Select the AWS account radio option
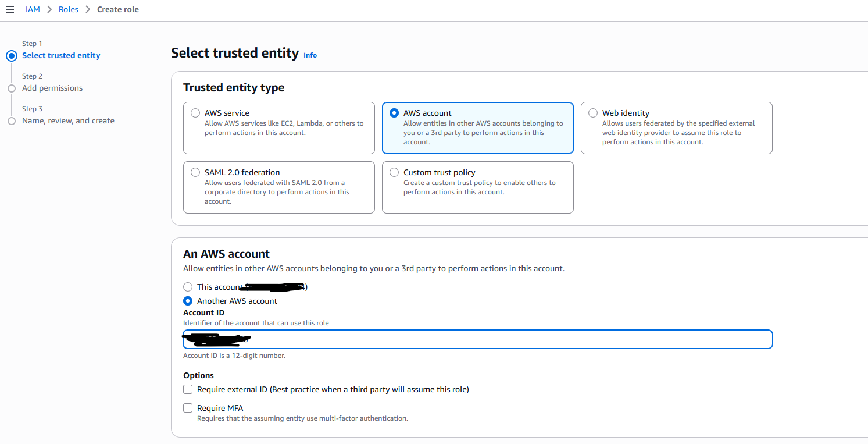 [x=394, y=113]
